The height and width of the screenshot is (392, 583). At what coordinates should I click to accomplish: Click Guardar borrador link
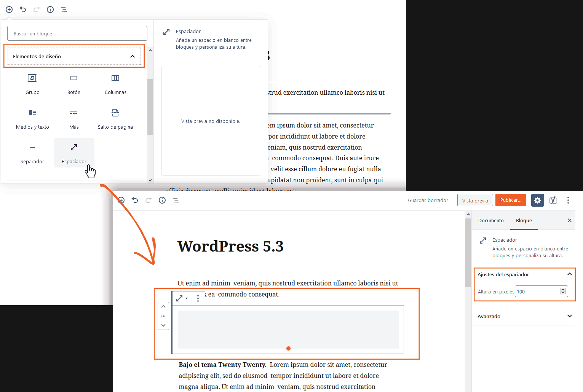pyautogui.click(x=428, y=200)
